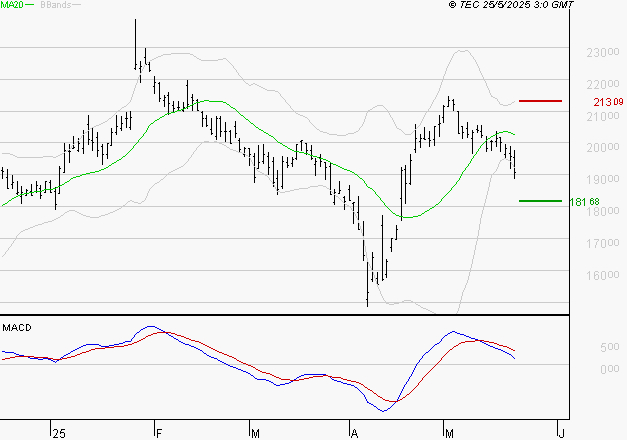Viewport: 627px width, 440px height.
Task: Click the second M (May) month marker
Action: coord(449,434)
